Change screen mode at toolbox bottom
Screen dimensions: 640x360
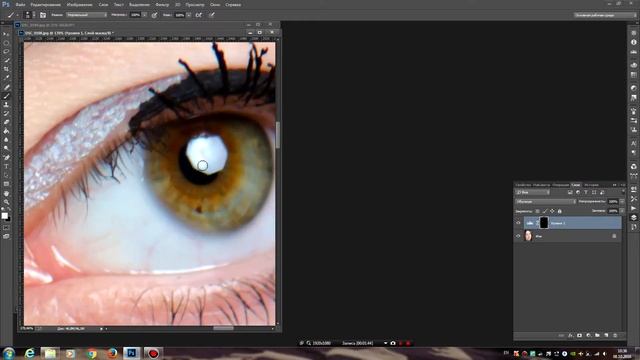(6, 236)
